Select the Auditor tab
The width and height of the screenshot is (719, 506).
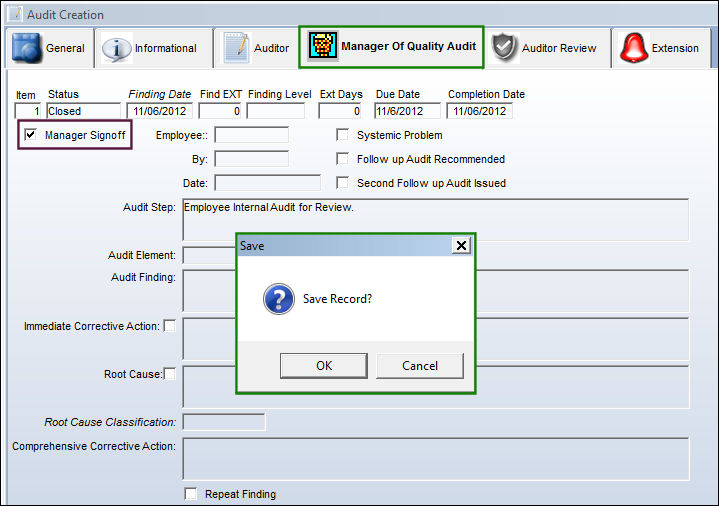click(256, 48)
